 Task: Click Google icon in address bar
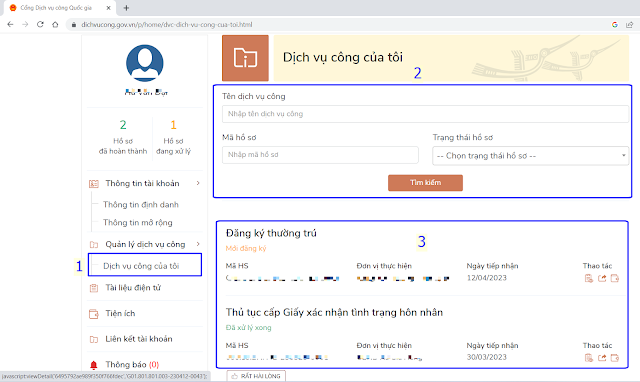tap(615, 24)
